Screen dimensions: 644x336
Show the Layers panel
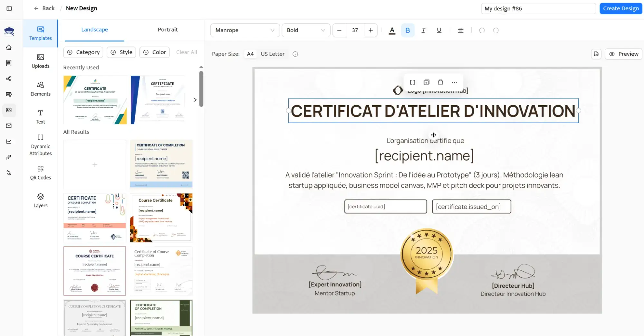pyautogui.click(x=40, y=200)
